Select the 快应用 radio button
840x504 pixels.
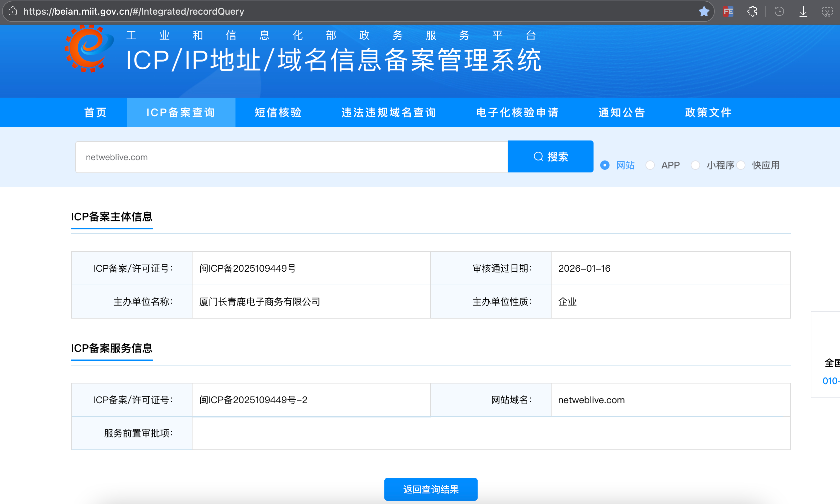click(x=741, y=165)
